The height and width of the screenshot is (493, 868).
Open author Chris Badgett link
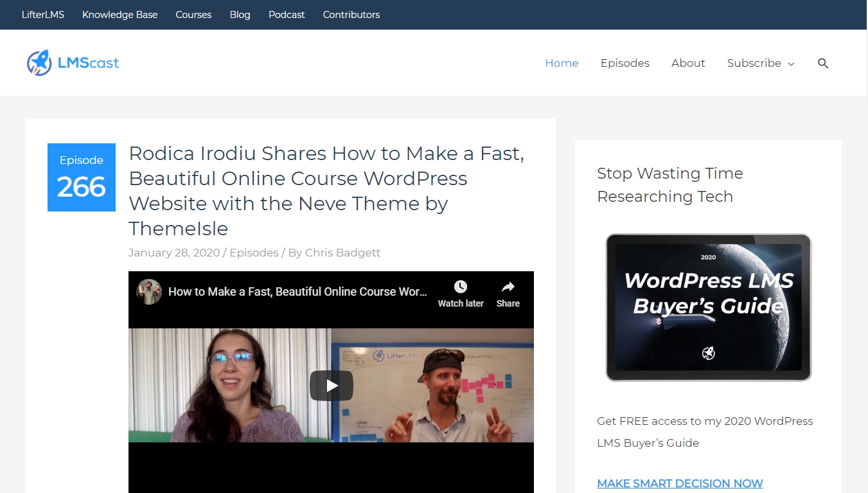[x=342, y=253]
